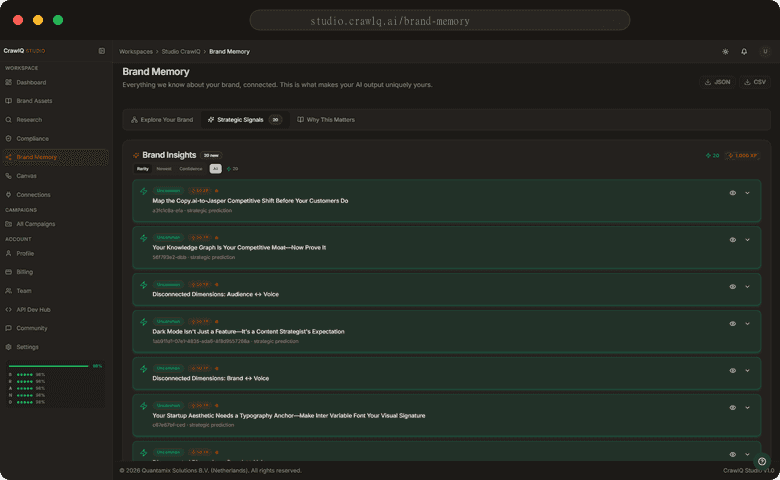
Task: Go to the Workspaces breadcrumb
Action: pos(136,52)
